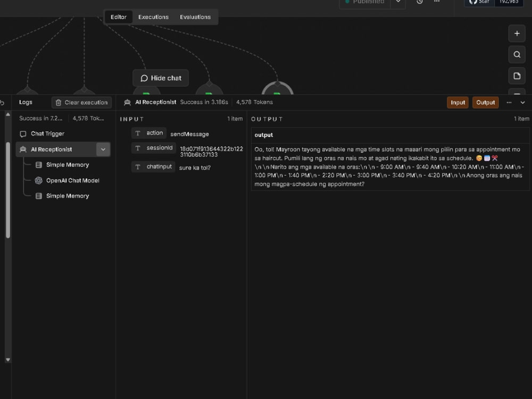
Task: Click the database icon of last Simple Memory
Action: tap(39, 196)
